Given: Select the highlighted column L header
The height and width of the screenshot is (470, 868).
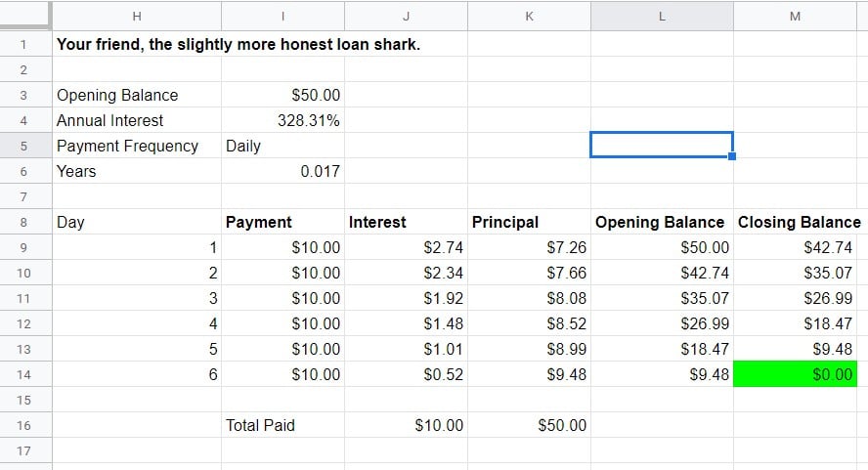Looking at the screenshot, I should (x=662, y=16).
